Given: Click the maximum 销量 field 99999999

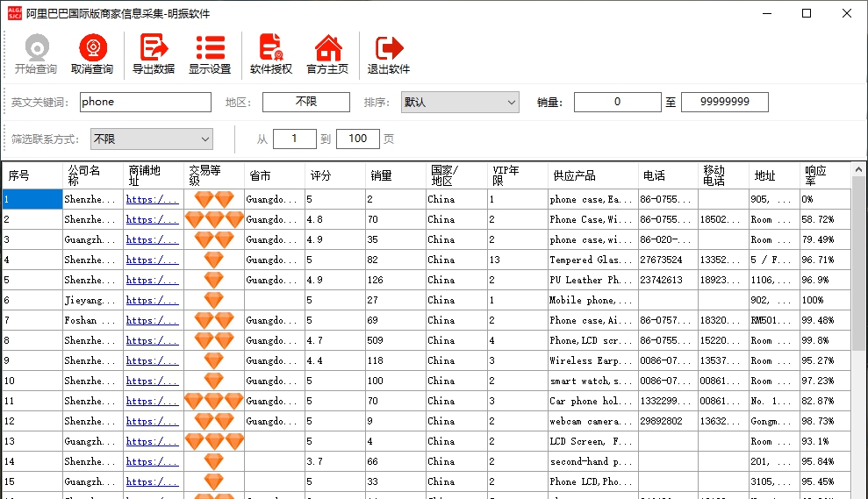Looking at the screenshot, I should [725, 103].
